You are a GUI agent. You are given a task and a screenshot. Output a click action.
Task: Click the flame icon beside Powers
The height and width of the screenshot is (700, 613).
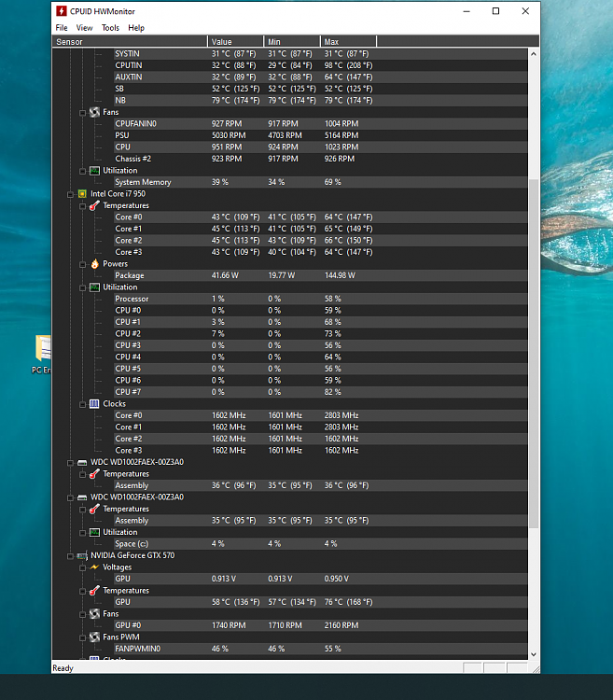pos(94,264)
